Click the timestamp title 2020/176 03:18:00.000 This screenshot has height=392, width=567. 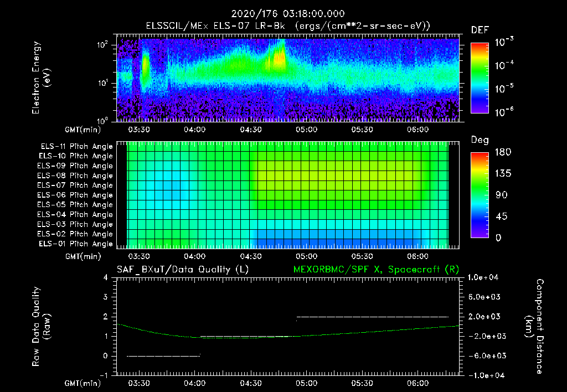click(288, 14)
